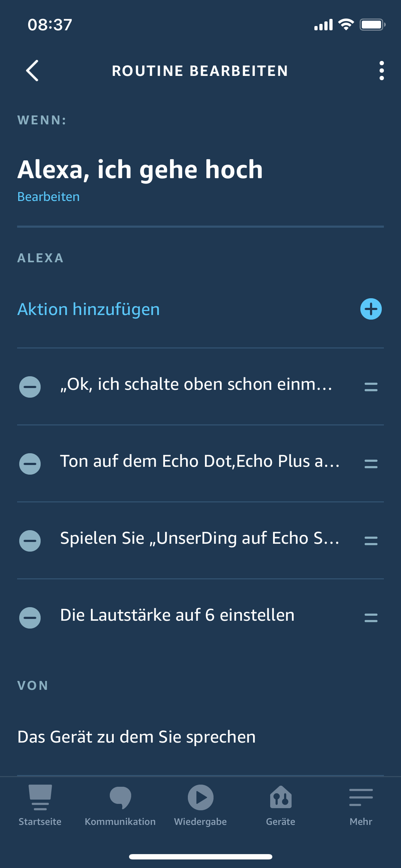Tap reorder handle for Echo Dot sound action
Screen dimensions: 401x868
pyautogui.click(x=371, y=464)
